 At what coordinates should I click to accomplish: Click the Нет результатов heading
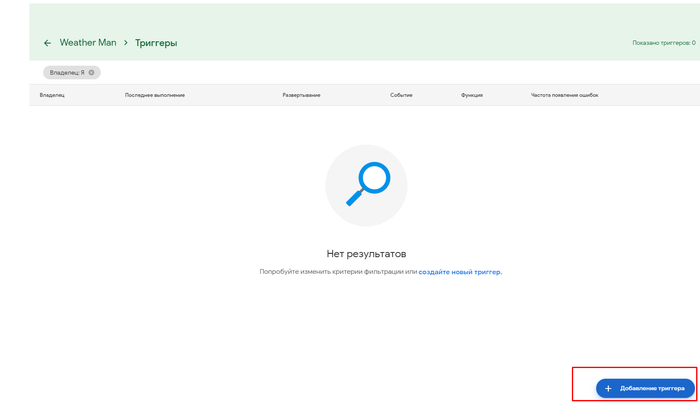(366, 254)
